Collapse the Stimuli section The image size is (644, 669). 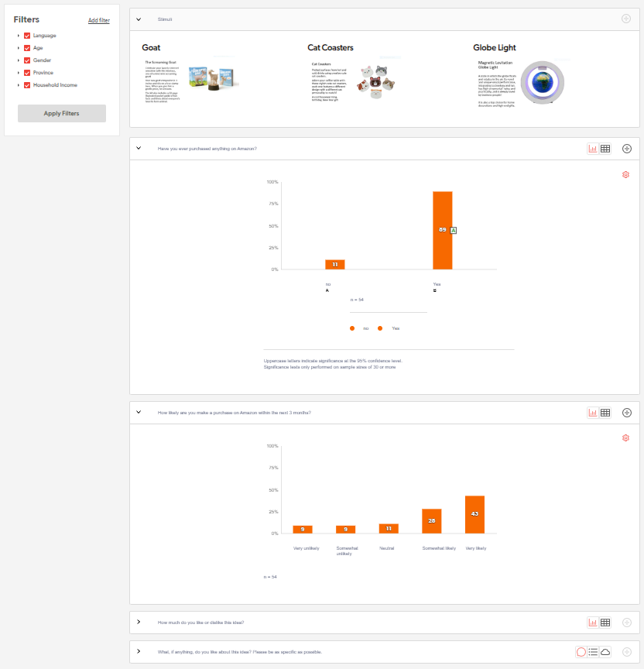(139, 19)
